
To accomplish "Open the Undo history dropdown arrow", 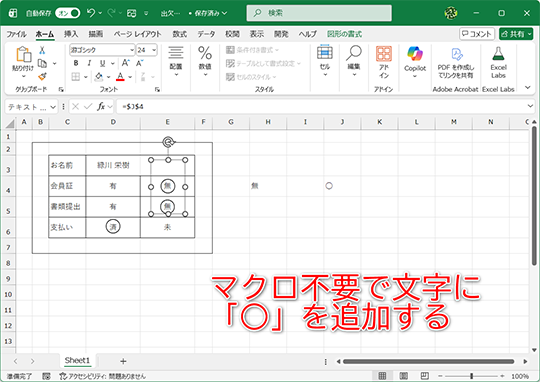I will [100, 13].
